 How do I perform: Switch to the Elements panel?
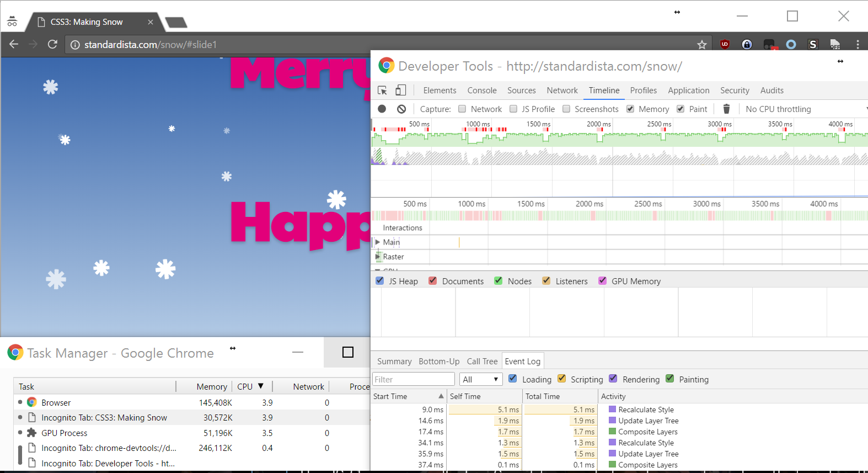440,91
